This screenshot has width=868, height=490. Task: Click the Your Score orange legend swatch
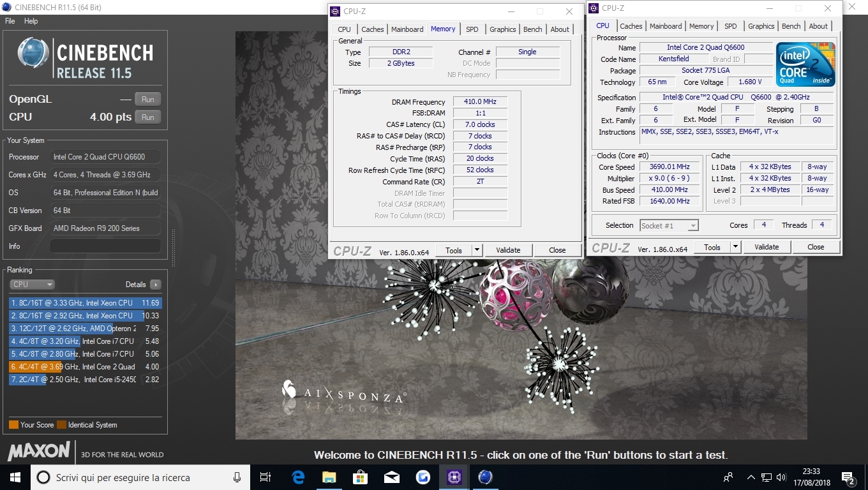click(x=13, y=425)
